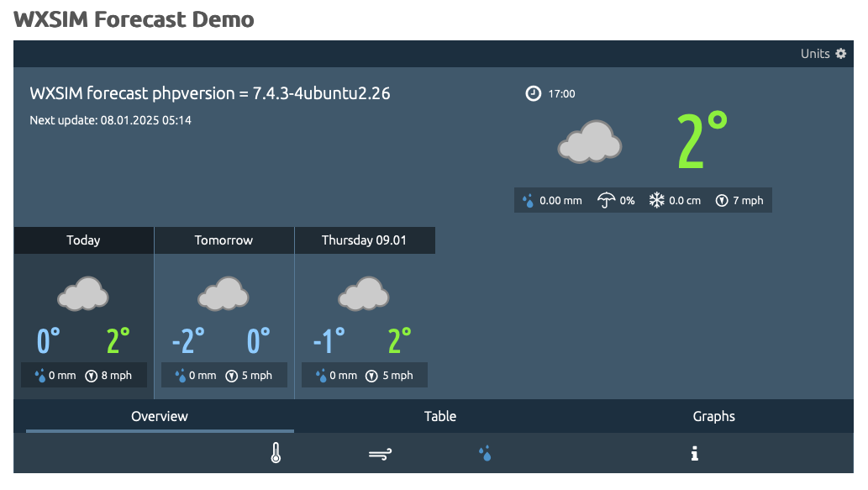Click the 7 mph wind value
Screen dimensions: 868x490
(748, 200)
